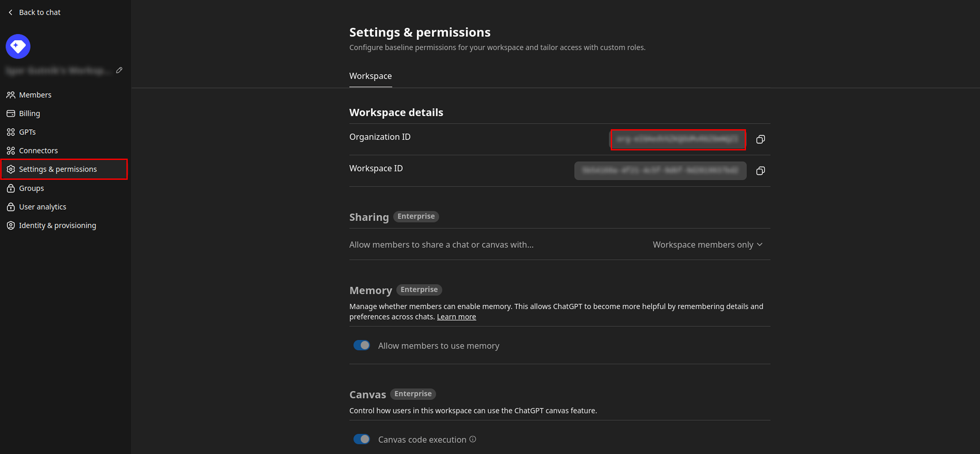Open Connectors section label
Image resolution: width=980 pixels, height=454 pixels.
click(38, 151)
